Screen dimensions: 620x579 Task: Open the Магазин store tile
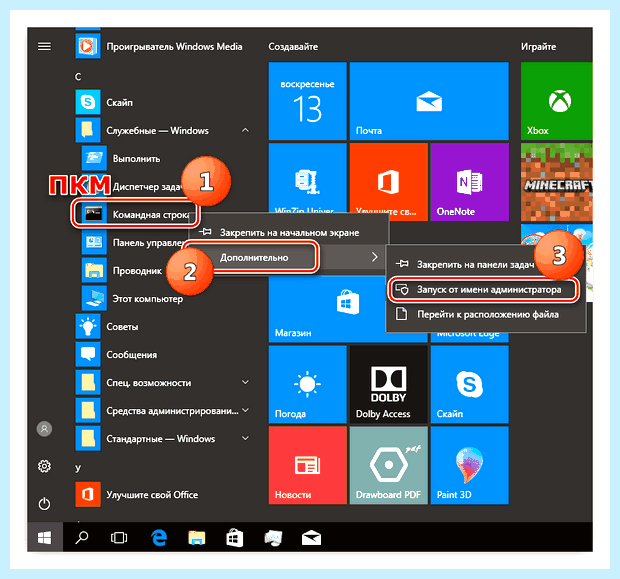click(x=327, y=308)
